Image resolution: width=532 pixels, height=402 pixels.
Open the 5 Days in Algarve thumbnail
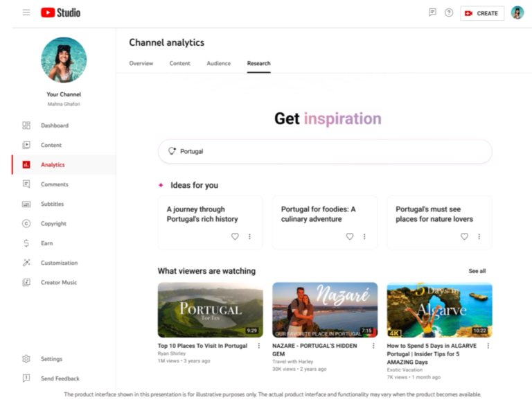click(x=439, y=310)
